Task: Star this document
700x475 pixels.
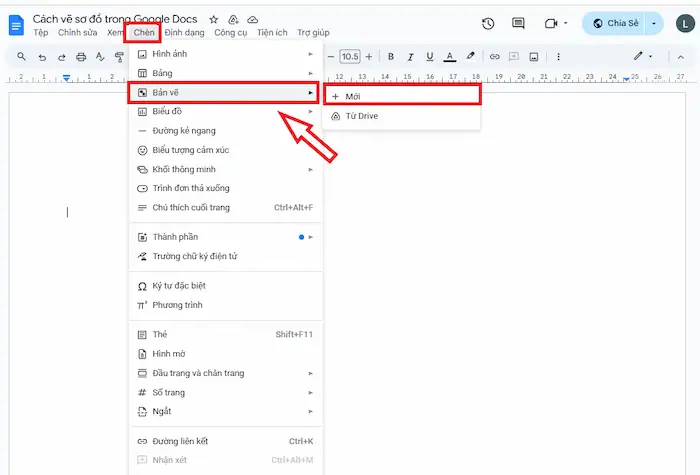Action: pyautogui.click(x=214, y=19)
